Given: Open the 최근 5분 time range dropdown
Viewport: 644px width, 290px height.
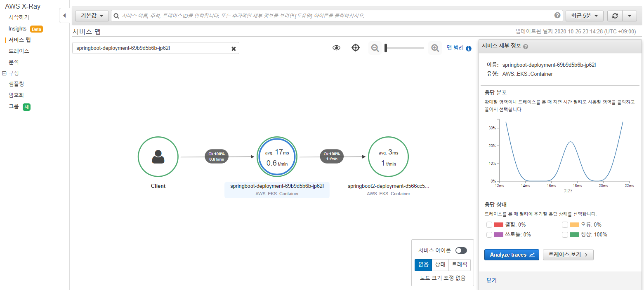Looking at the screenshot, I should coord(585,16).
